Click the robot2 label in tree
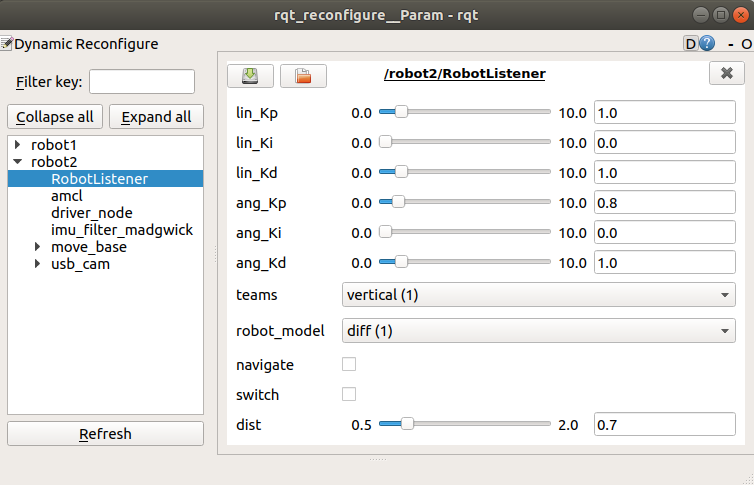This screenshot has height=485, width=754. point(54,162)
